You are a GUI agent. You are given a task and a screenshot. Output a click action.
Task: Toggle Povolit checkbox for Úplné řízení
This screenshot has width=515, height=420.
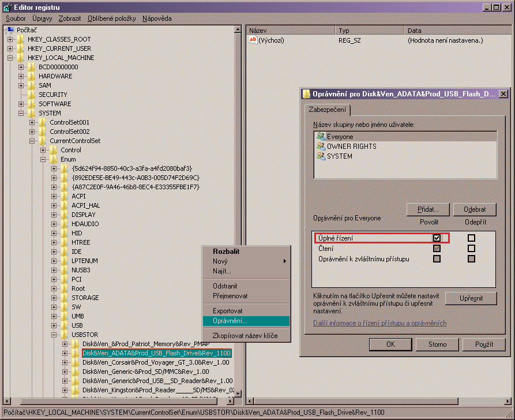click(x=437, y=238)
